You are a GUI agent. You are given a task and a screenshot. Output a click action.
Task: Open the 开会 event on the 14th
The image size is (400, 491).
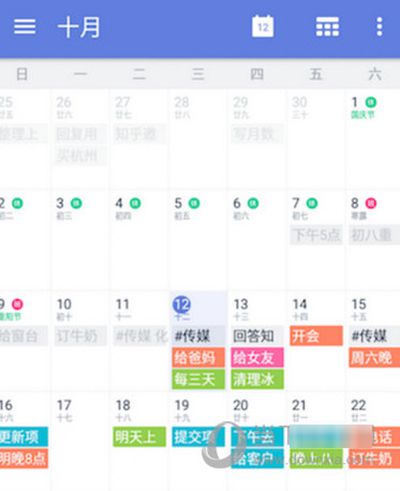(316, 336)
